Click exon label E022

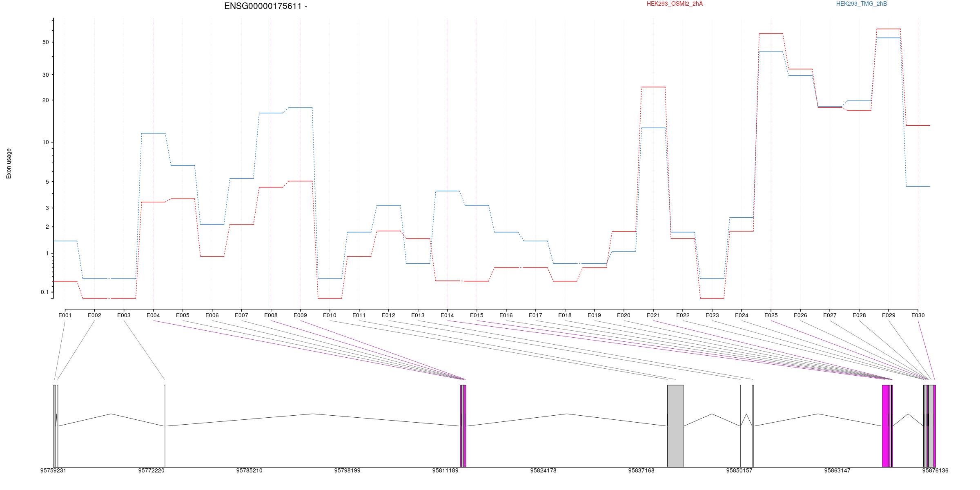(683, 315)
